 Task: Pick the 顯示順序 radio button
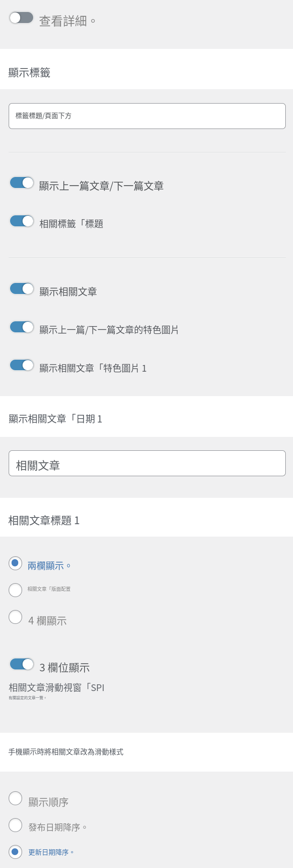15,798
